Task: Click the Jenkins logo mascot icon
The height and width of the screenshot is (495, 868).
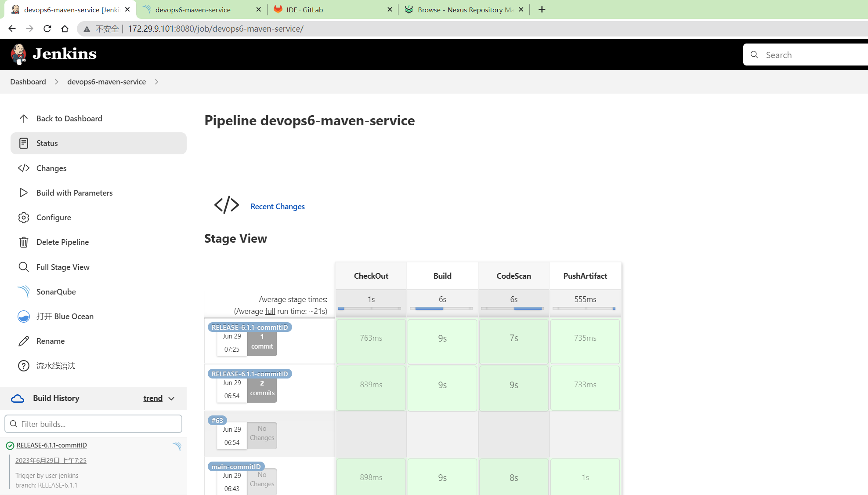Action: [x=18, y=54]
